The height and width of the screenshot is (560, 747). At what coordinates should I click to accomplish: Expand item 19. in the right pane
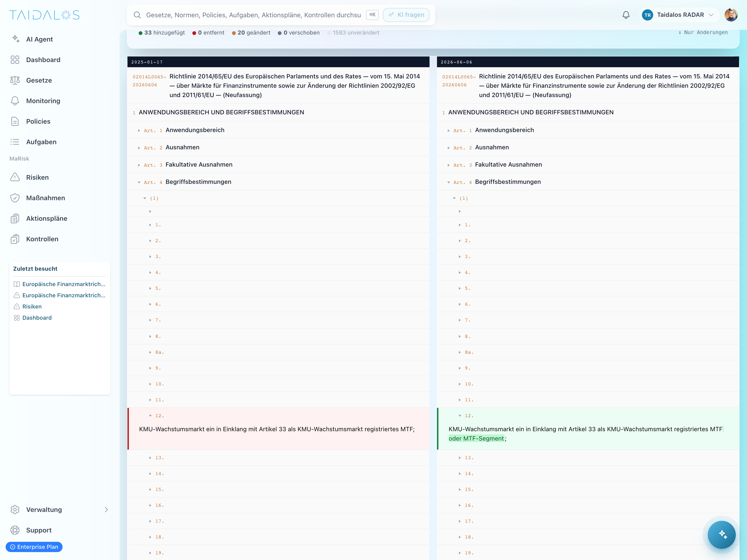(460, 553)
